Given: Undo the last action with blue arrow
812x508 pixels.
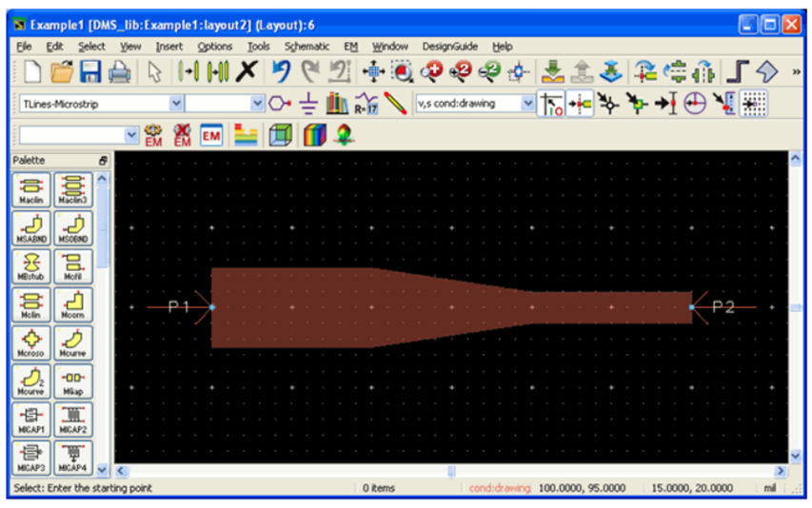Looking at the screenshot, I should pyautogui.click(x=281, y=71).
